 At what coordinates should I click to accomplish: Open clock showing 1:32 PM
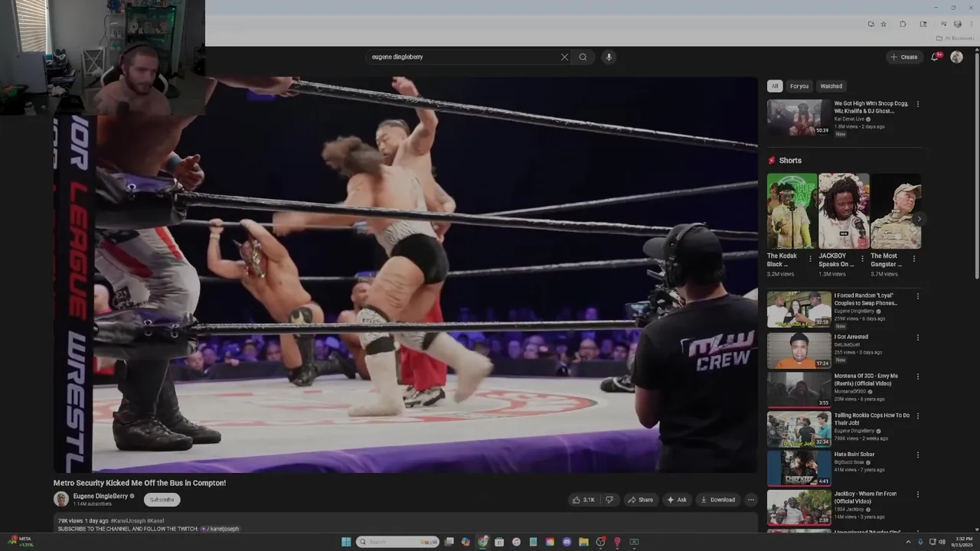pyautogui.click(x=962, y=542)
